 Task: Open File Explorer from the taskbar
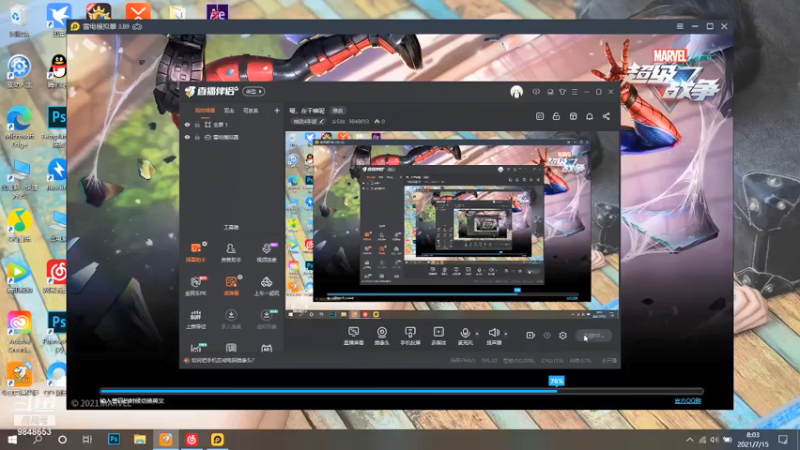(x=140, y=439)
